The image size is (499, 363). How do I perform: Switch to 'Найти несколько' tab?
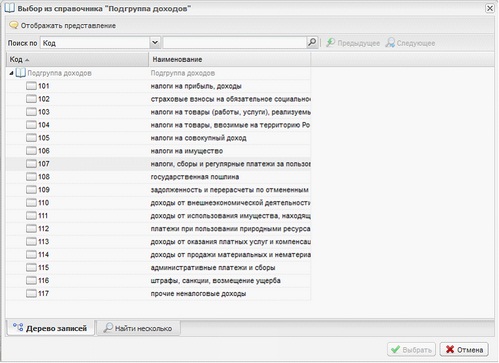coord(138,328)
